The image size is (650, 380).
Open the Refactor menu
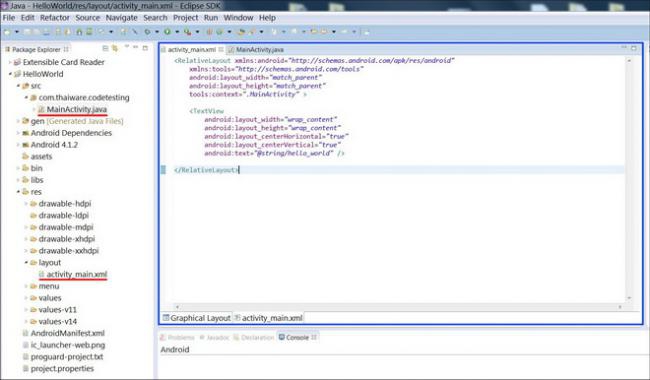click(x=55, y=18)
